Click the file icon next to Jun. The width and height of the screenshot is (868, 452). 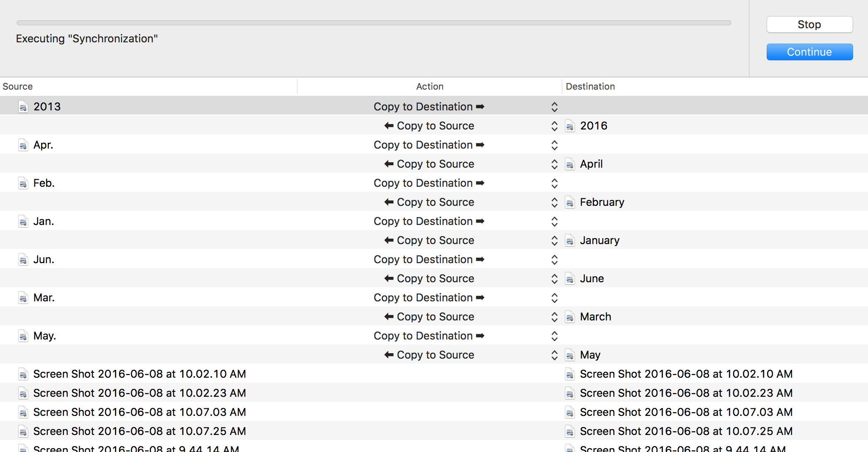23,259
